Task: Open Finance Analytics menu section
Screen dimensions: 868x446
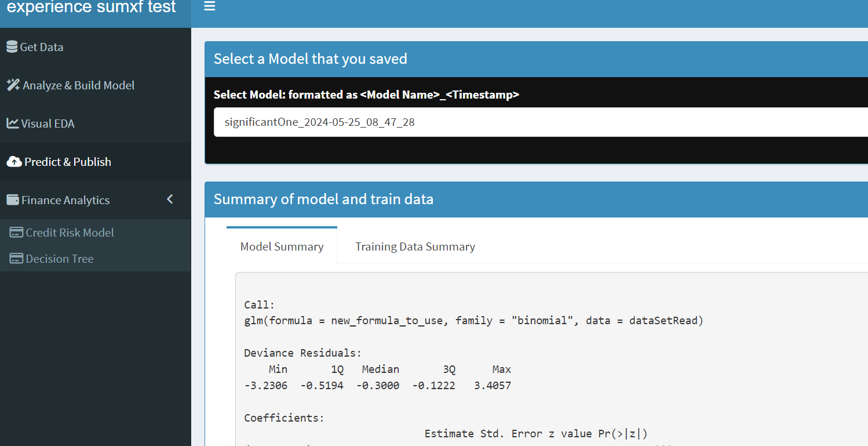Action: (x=96, y=200)
